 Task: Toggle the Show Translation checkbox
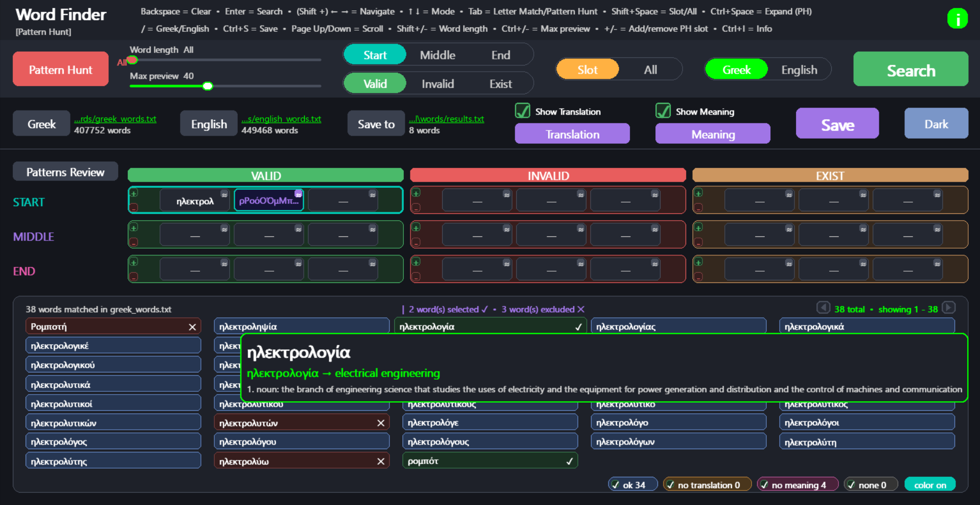pos(522,111)
